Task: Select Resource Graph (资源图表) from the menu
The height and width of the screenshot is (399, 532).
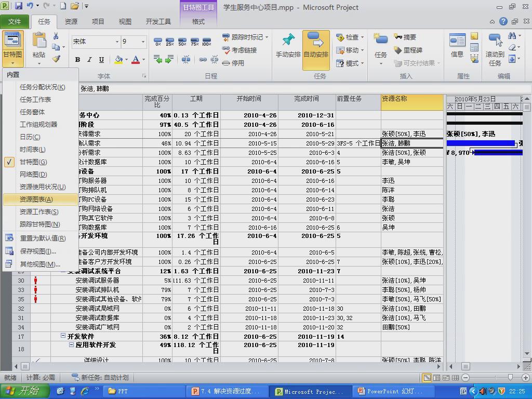Action: [x=41, y=199]
